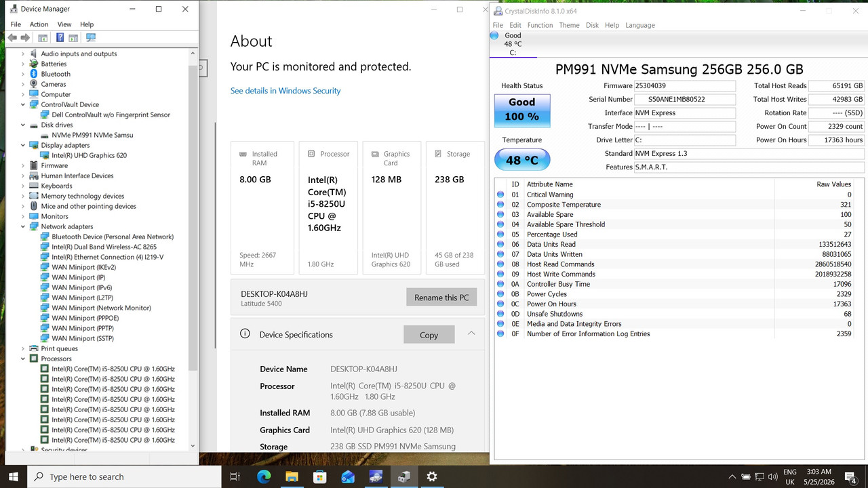Screen dimensions: 868x488
Task: Select NVMe PM991 NVMe Samsu disk drive item
Action: 92,135
